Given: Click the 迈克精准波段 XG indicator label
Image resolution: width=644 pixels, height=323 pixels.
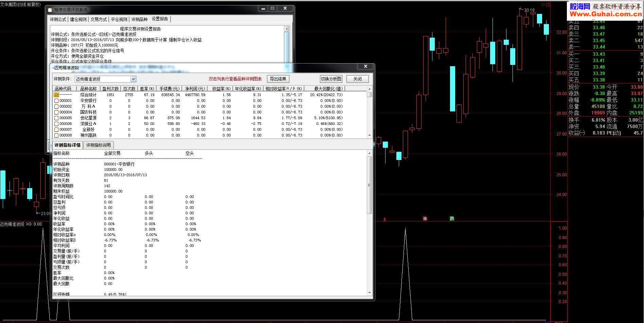Looking at the screenshot, I should tap(21, 224).
